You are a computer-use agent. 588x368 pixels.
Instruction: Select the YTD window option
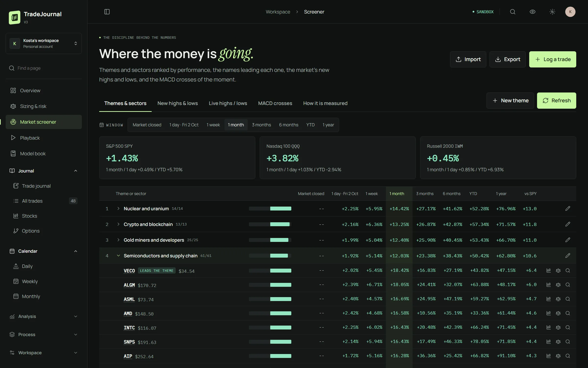(310, 125)
